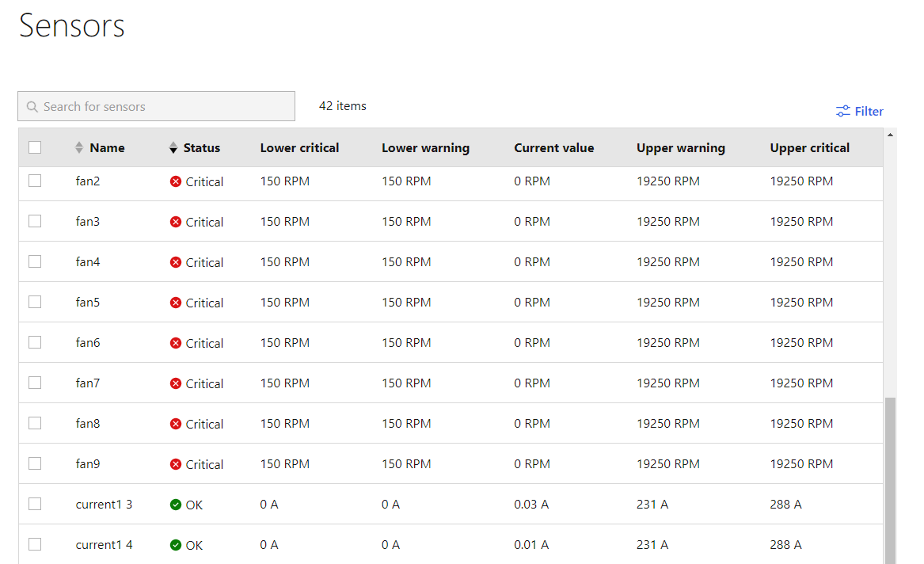Click the fan4 sensor name
The height and width of the screenshot is (564, 924).
tap(88, 262)
